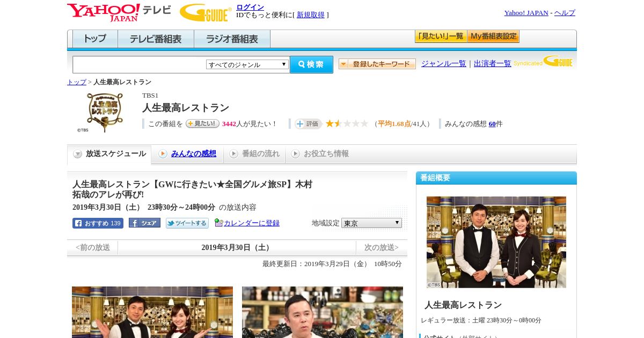Viewport: 644px width, 338px height.
Task: Go to <前の放送 previous broadcast
Action: pos(93,247)
